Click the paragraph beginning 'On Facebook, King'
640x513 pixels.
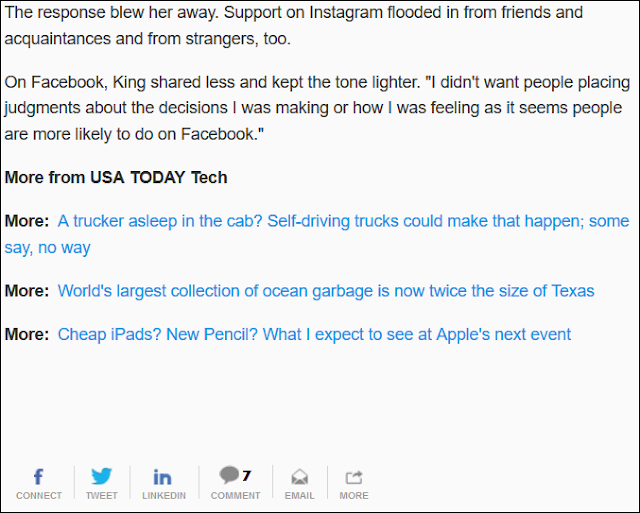tap(317, 108)
